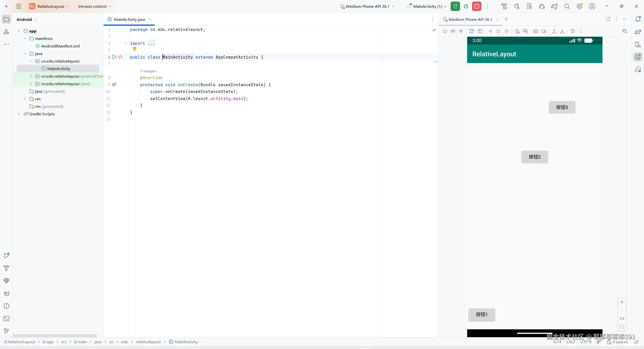
Task: Click the Stop app red button
Action: pyautogui.click(x=476, y=6)
